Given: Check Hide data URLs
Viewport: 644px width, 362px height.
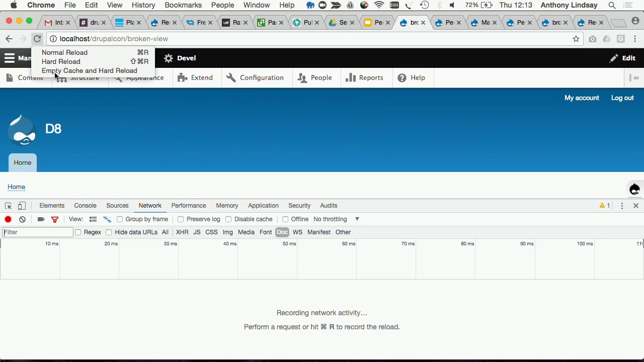Looking at the screenshot, I should 109,232.
